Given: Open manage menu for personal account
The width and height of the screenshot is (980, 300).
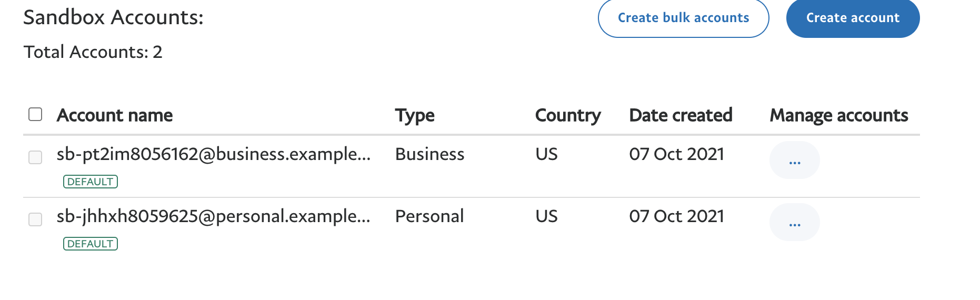Looking at the screenshot, I should 794,223.
